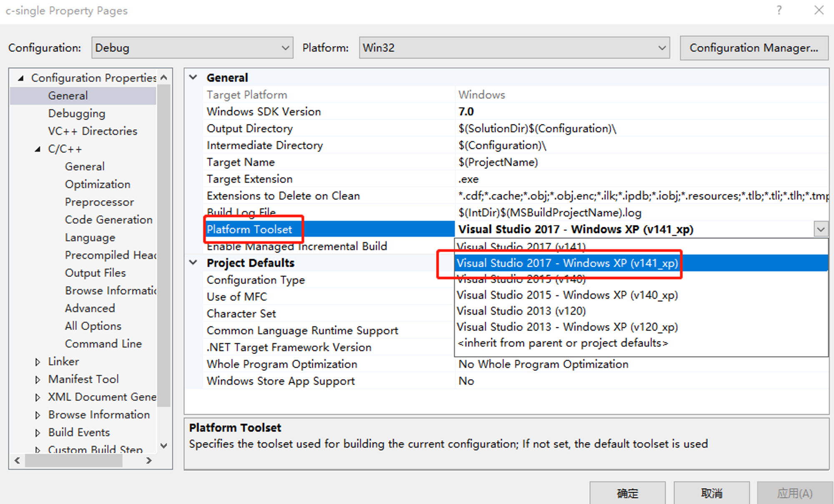Open VC++ Directories page
This screenshot has height=504, width=834.
pos(93,131)
